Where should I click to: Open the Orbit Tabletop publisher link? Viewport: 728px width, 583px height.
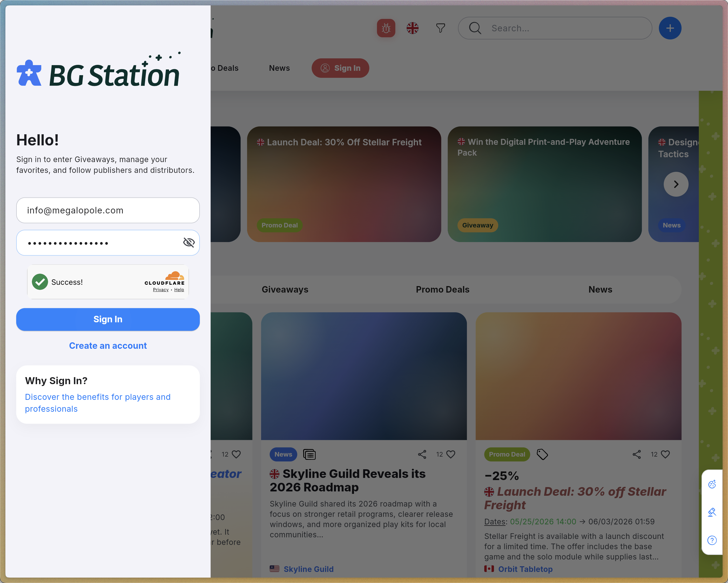click(x=525, y=569)
